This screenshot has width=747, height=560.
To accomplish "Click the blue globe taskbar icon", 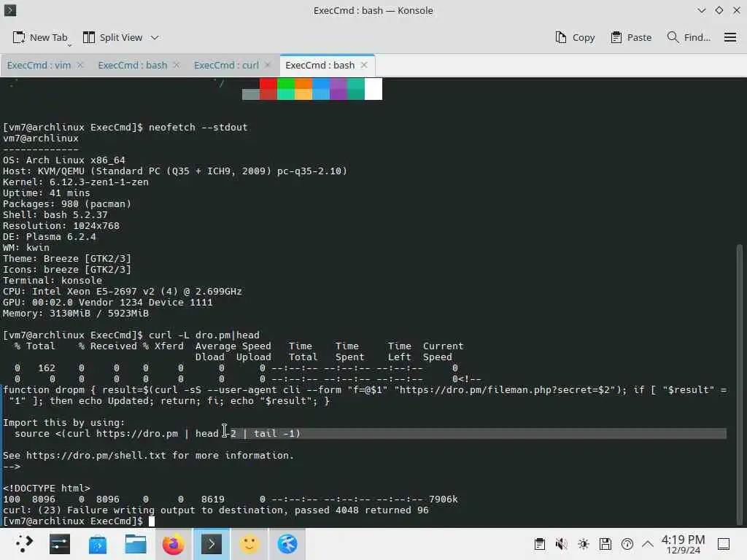I will 287,544.
